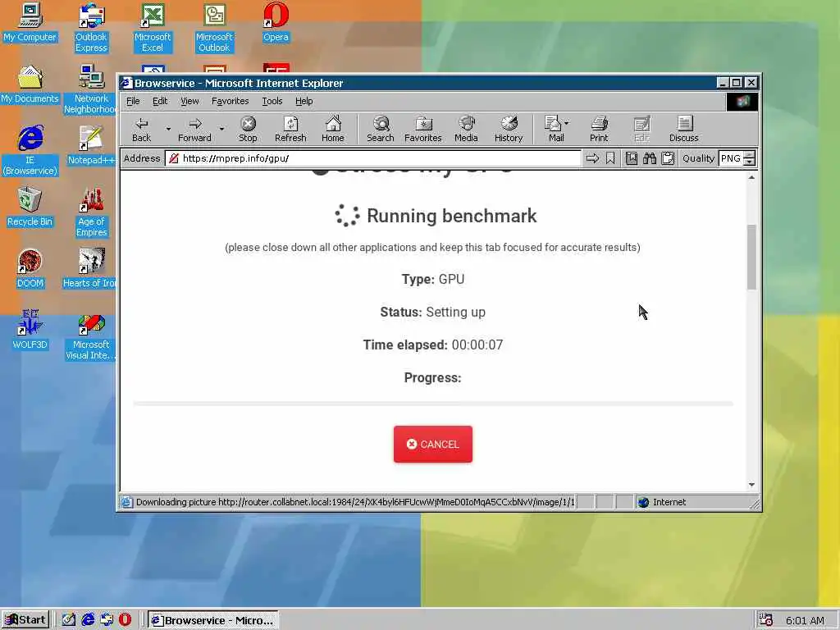
Task: Click the clipboard paste icon
Action: [668, 158]
